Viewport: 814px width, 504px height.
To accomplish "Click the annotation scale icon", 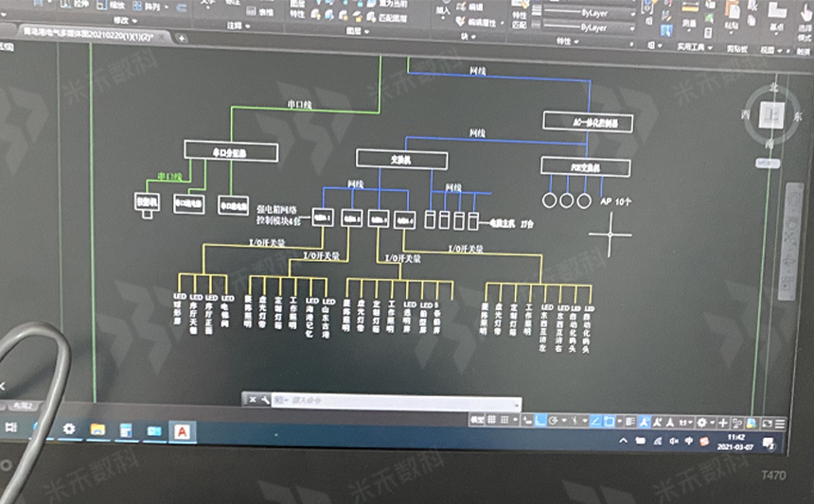I will click(x=645, y=422).
